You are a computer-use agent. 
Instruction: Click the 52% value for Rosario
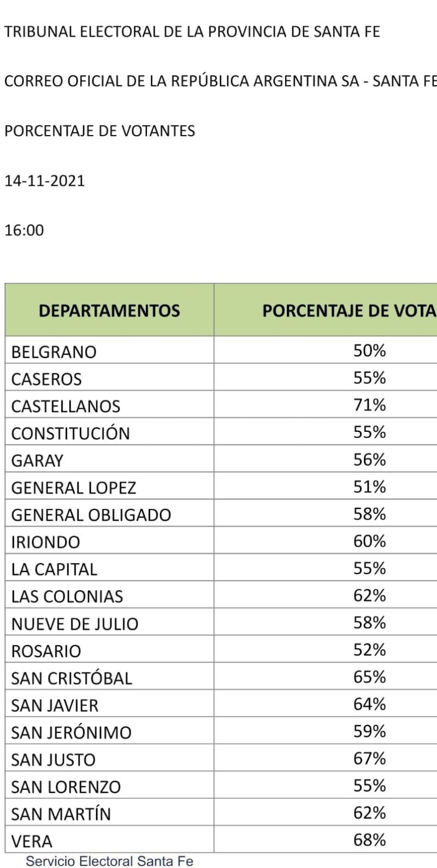click(369, 650)
